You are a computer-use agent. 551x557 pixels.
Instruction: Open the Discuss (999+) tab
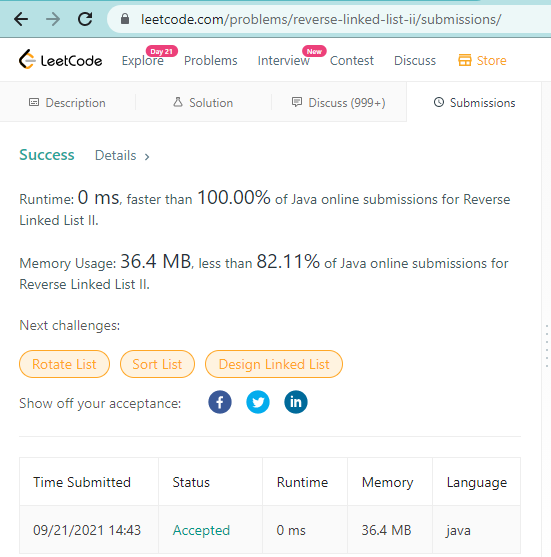click(339, 103)
